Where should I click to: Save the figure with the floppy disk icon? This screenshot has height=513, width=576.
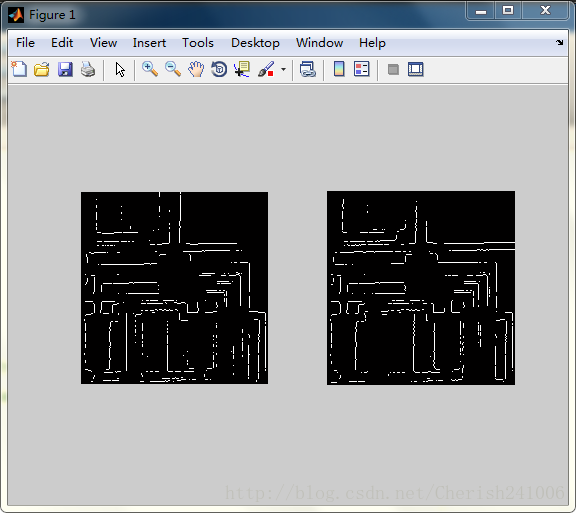[65, 69]
